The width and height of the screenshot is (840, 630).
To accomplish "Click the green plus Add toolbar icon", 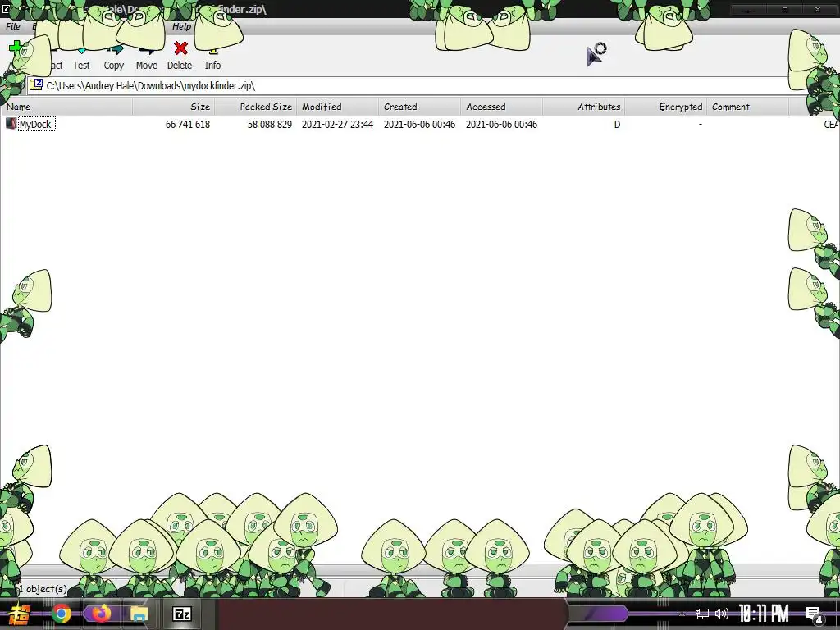I will pos(15,47).
